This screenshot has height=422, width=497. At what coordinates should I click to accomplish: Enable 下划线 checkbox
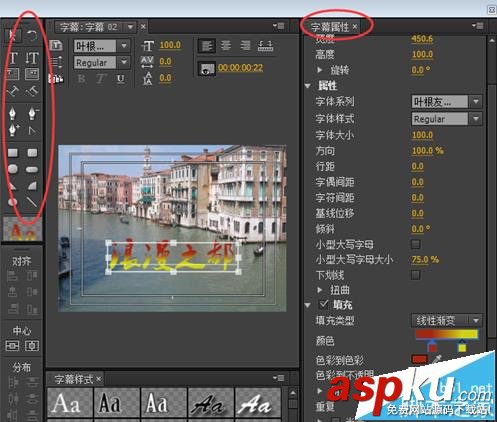point(415,275)
